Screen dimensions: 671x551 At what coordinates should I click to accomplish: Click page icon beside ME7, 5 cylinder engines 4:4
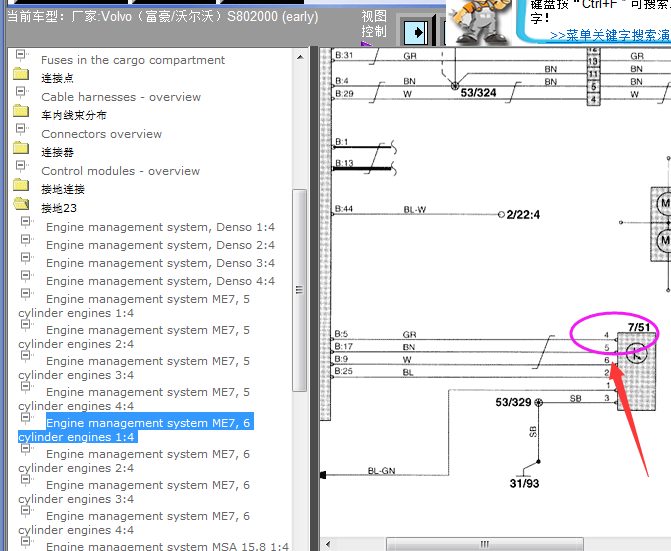coord(27,387)
